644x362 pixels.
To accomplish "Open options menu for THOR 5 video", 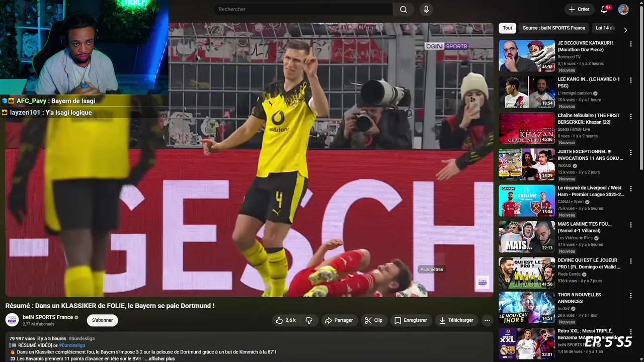I will [x=630, y=296].
